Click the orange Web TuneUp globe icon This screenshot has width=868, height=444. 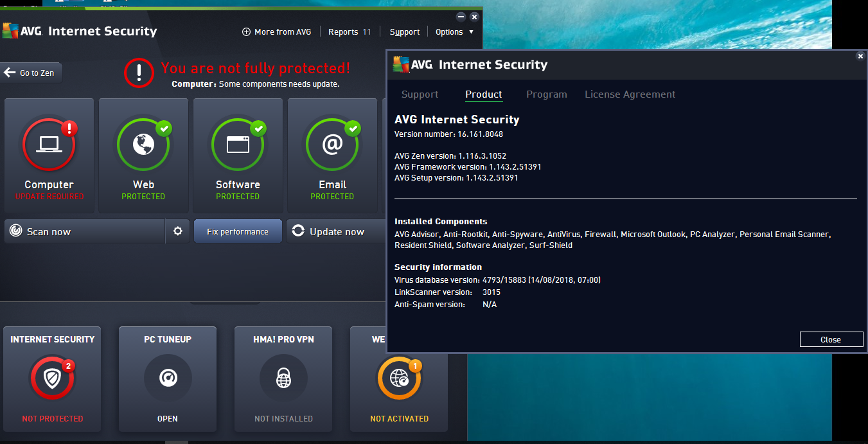[x=398, y=378]
